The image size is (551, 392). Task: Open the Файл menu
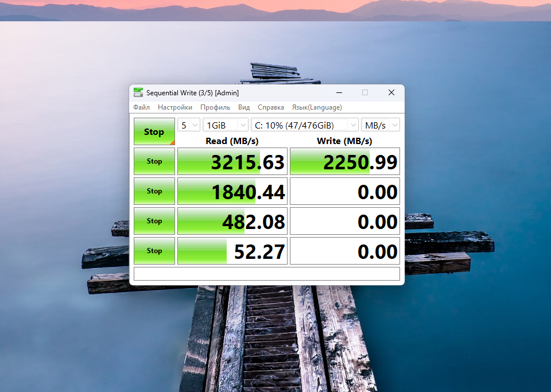coord(141,107)
